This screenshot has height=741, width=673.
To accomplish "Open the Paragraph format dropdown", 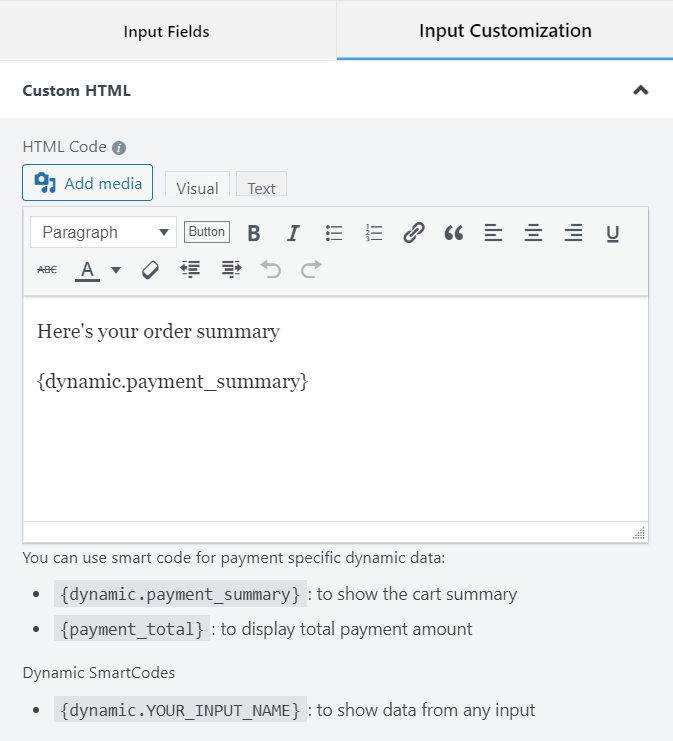I will 104,232.
